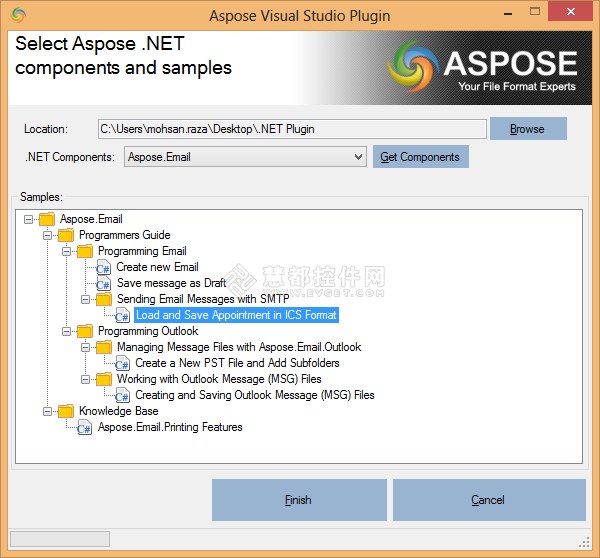Collapse the Programming Outlook node
Viewport: 600px width, 558px height.
pyautogui.click(x=67, y=331)
